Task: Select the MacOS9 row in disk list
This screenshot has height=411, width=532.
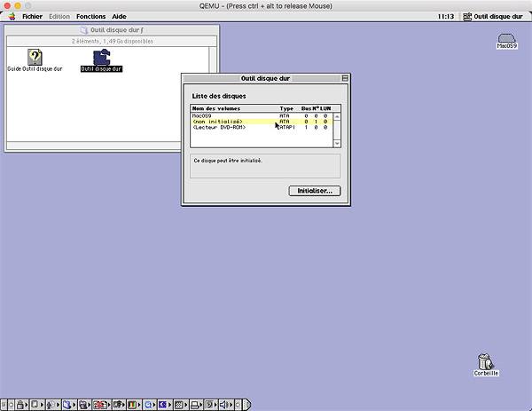Action: (262, 115)
